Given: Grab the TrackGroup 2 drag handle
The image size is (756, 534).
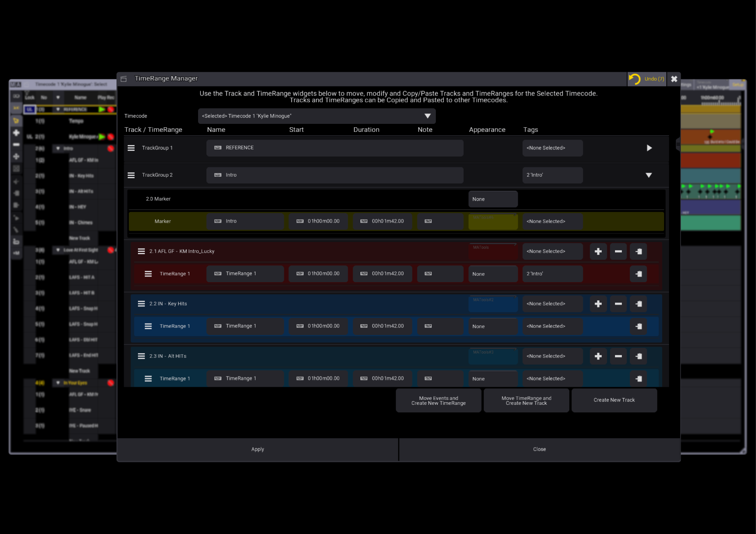Looking at the screenshot, I should (131, 175).
